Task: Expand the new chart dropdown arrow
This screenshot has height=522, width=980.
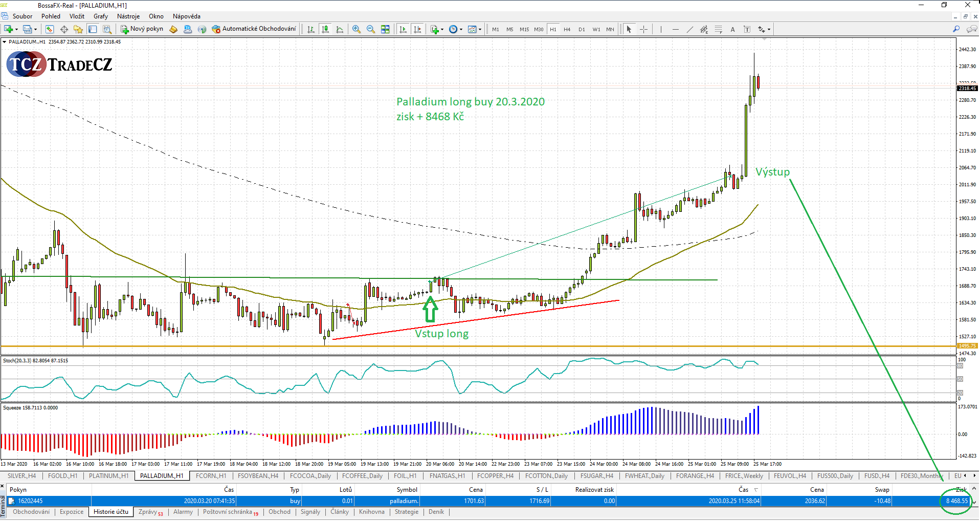Action: click(17, 29)
